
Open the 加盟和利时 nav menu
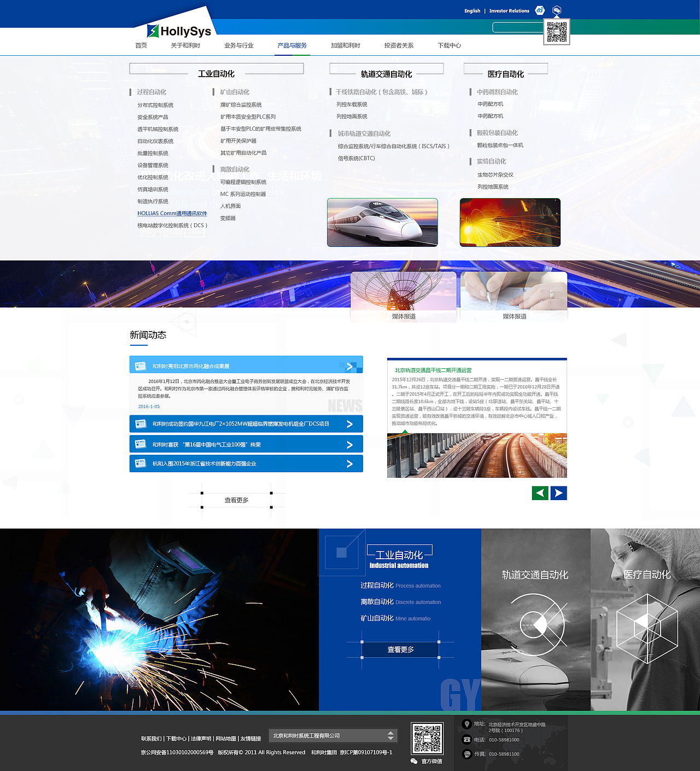[346, 45]
